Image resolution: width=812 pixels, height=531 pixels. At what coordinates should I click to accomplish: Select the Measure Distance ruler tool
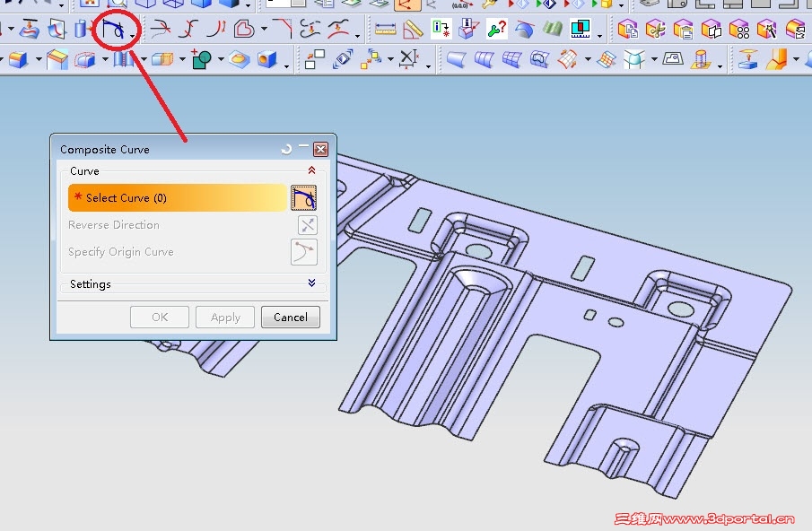point(385,29)
